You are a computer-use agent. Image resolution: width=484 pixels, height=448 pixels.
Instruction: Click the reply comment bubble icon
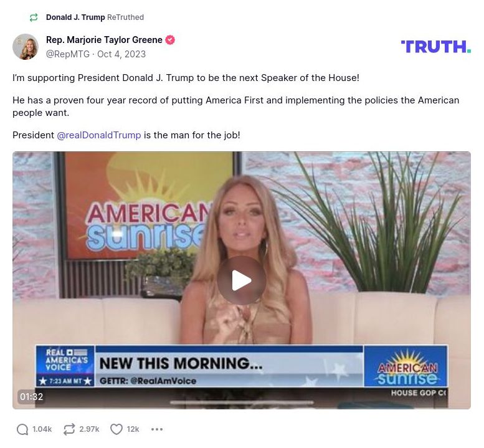tap(22, 429)
